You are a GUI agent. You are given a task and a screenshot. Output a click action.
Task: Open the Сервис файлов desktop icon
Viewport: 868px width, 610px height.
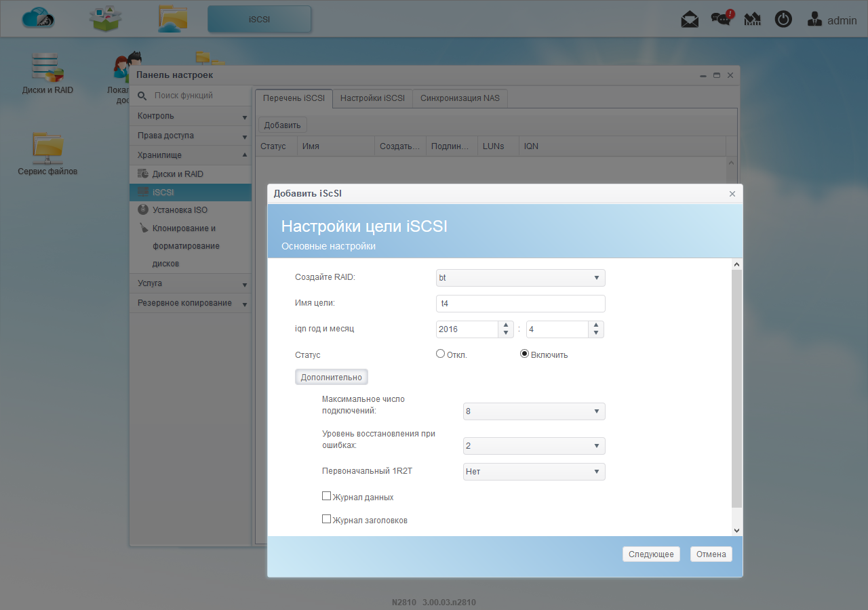(x=47, y=155)
